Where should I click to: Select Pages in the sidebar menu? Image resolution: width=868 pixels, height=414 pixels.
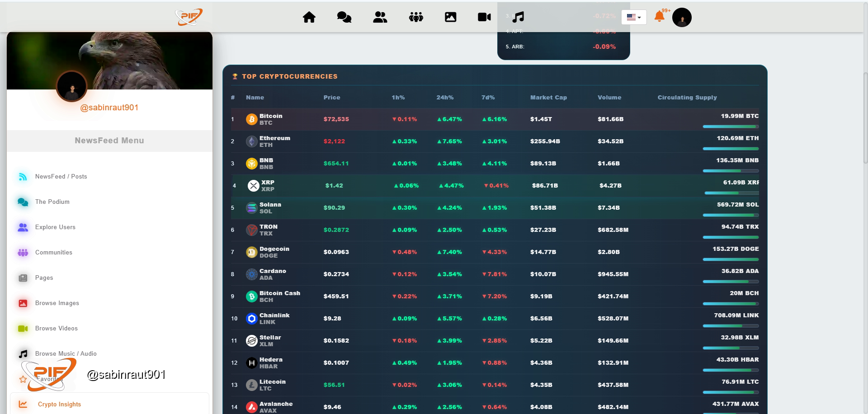pos(44,278)
